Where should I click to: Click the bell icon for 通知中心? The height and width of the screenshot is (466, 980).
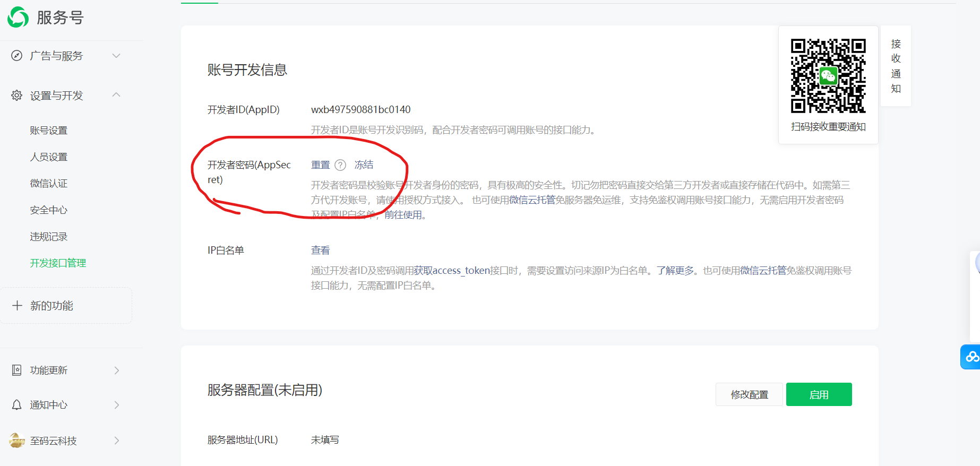17,405
